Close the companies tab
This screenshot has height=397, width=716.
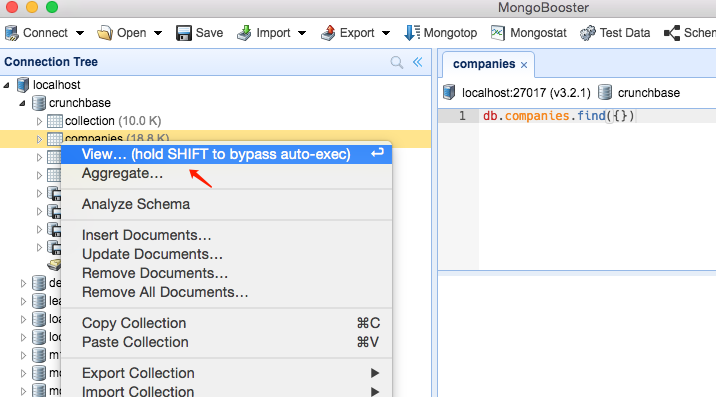coord(524,65)
